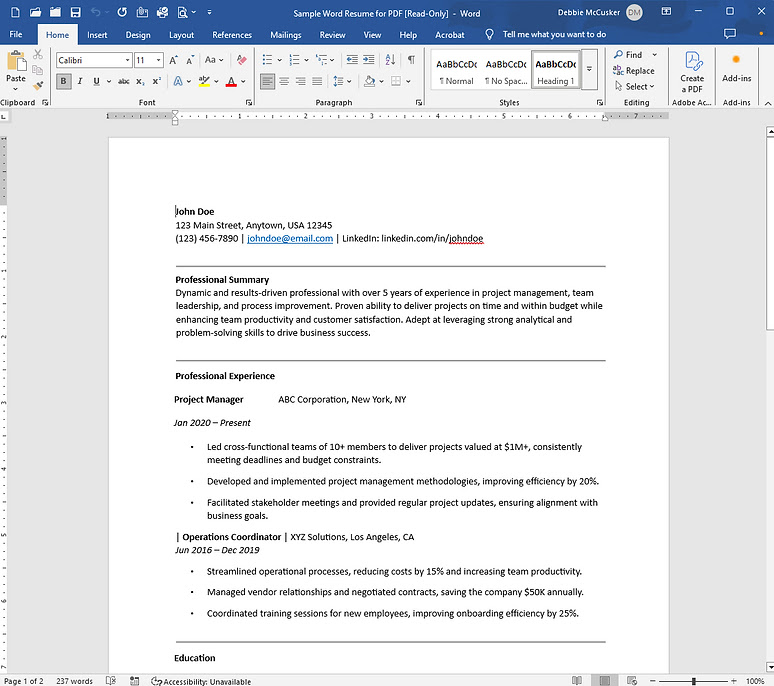This screenshot has width=774, height=686.
Task: Click the Sort A-Z icon
Action: coord(390,60)
